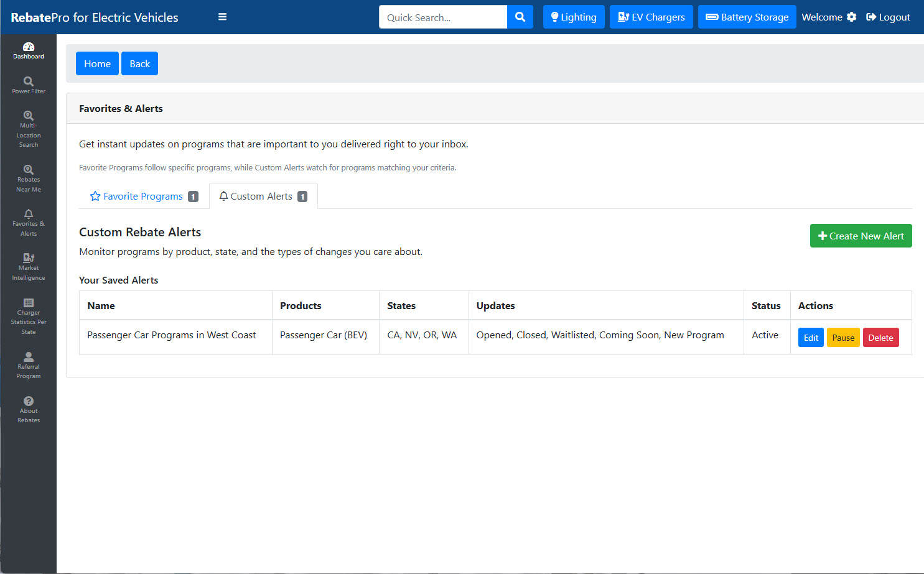This screenshot has width=924, height=574.
Task: Go to Home page
Action: 97,63
